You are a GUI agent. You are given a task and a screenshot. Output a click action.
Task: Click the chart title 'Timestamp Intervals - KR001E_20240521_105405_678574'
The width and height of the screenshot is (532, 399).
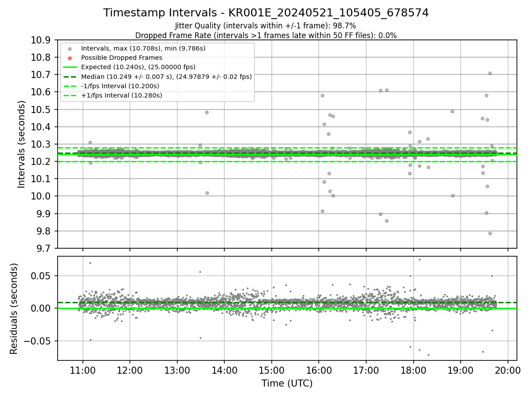(266, 13)
